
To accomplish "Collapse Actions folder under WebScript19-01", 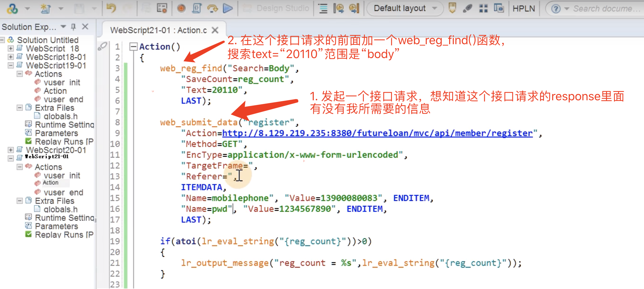I will [19, 74].
